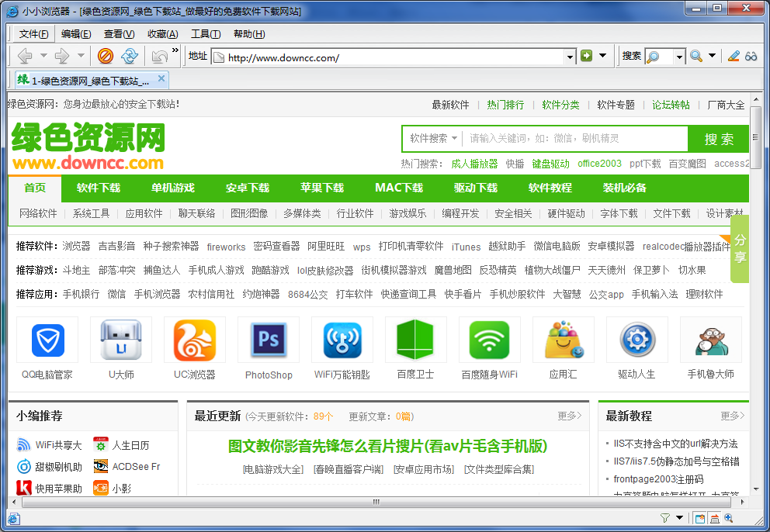Click the highlighter pencil icon on toolbar
Viewport: 770px width, 532px height.
734,56
